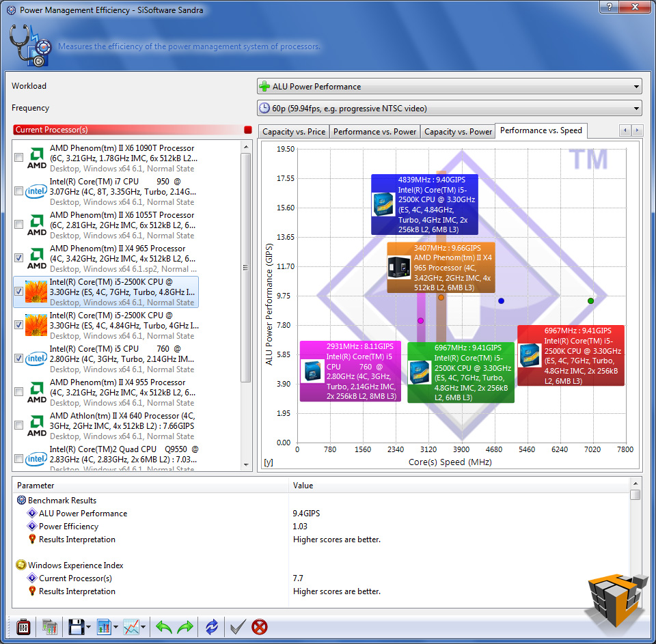Click the results panel scrollbar thumb
Image resolution: width=656 pixels, height=644 pixels.
[x=635, y=494]
